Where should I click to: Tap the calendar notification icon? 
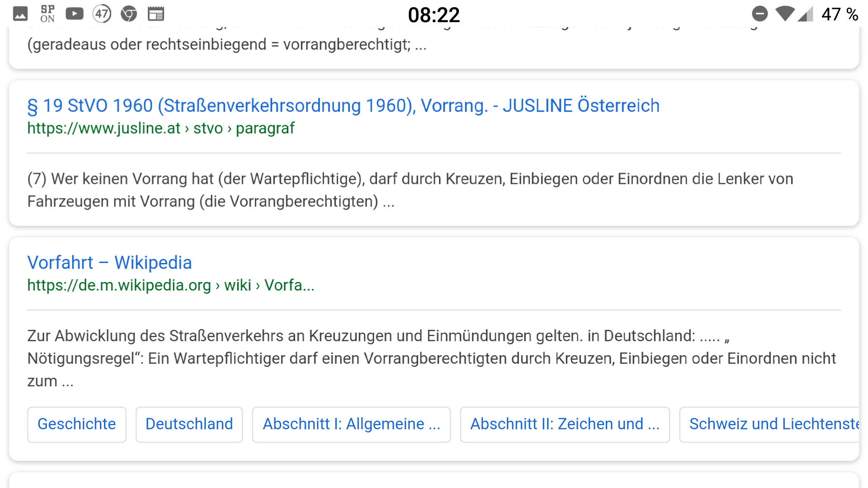coord(156,14)
